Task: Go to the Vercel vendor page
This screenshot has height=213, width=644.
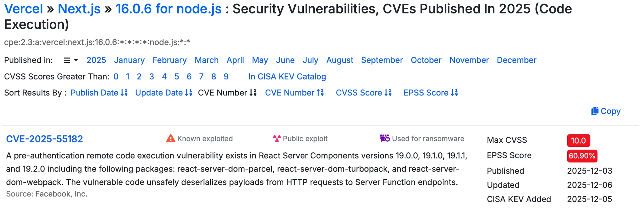Action: coord(23,9)
